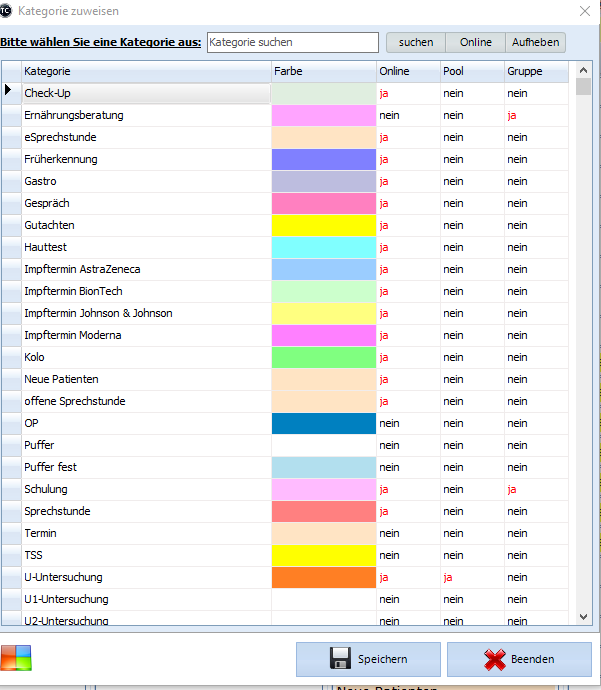Click Speichern button with floppy disk
601x690 pixels.
click(x=368, y=660)
